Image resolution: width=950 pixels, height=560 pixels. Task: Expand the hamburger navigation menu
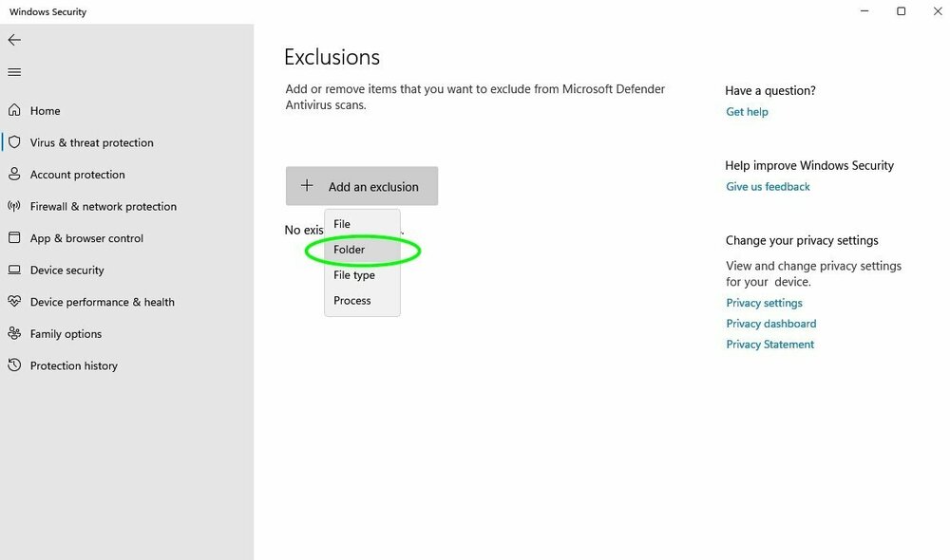click(14, 72)
